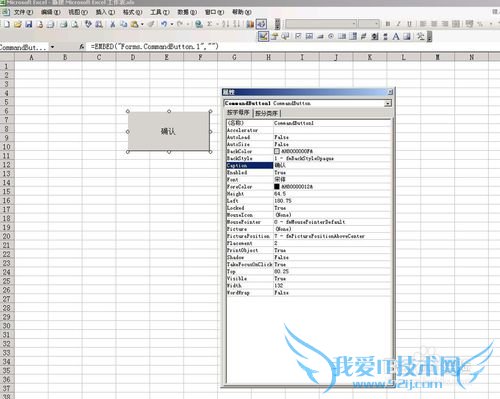Image resolution: width=500 pixels, height=399 pixels.
Task: Select the Enabled property row
Action: tap(309, 172)
